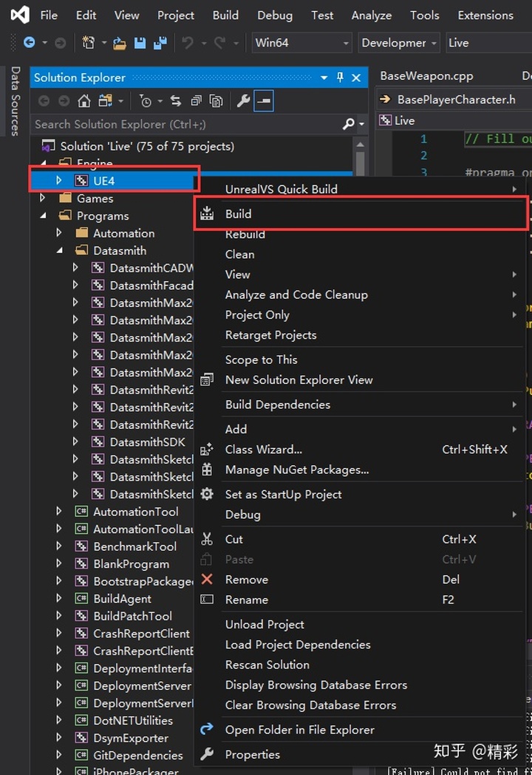
Task: Click the Redo arrow icon
Action: coord(219,43)
